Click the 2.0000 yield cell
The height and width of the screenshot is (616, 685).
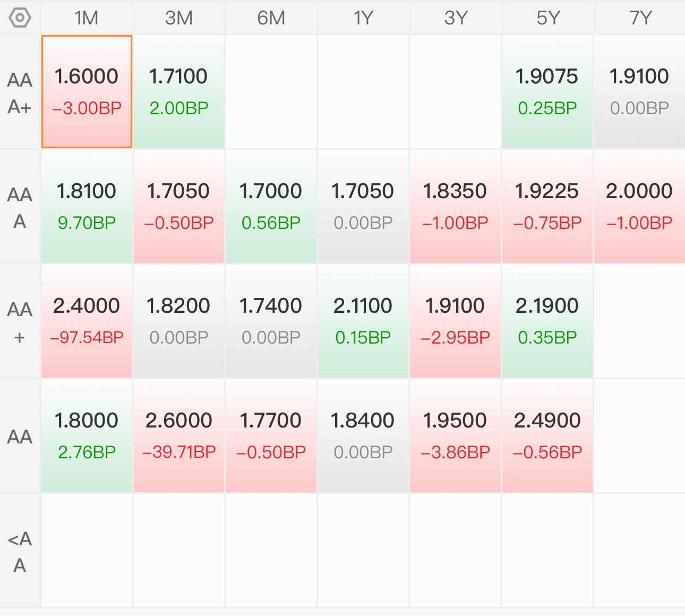[x=639, y=207]
